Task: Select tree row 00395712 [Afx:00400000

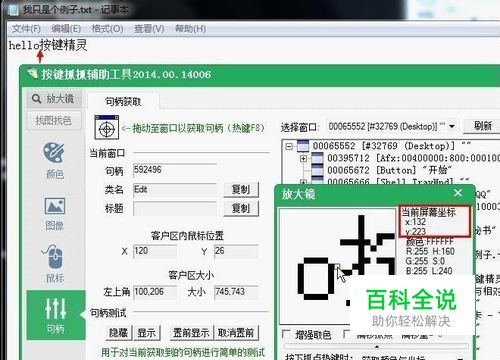Action: [x=413, y=158]
